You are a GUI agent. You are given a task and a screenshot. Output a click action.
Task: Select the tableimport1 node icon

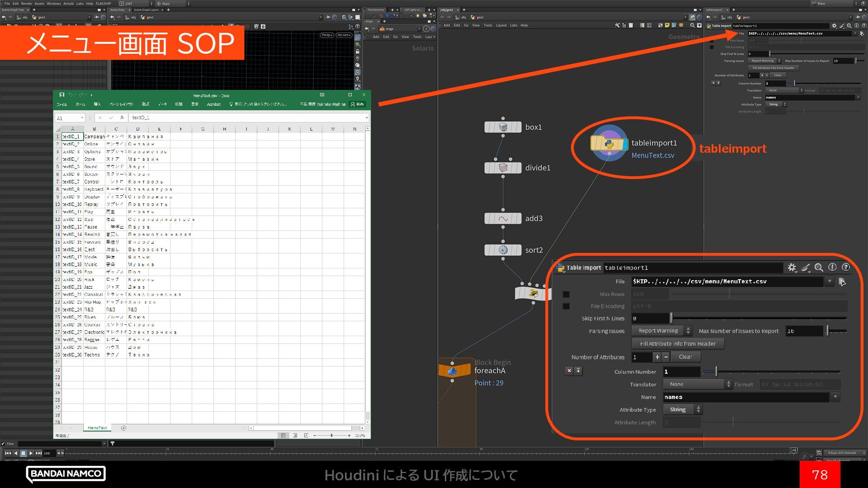(x=609, y=144)
